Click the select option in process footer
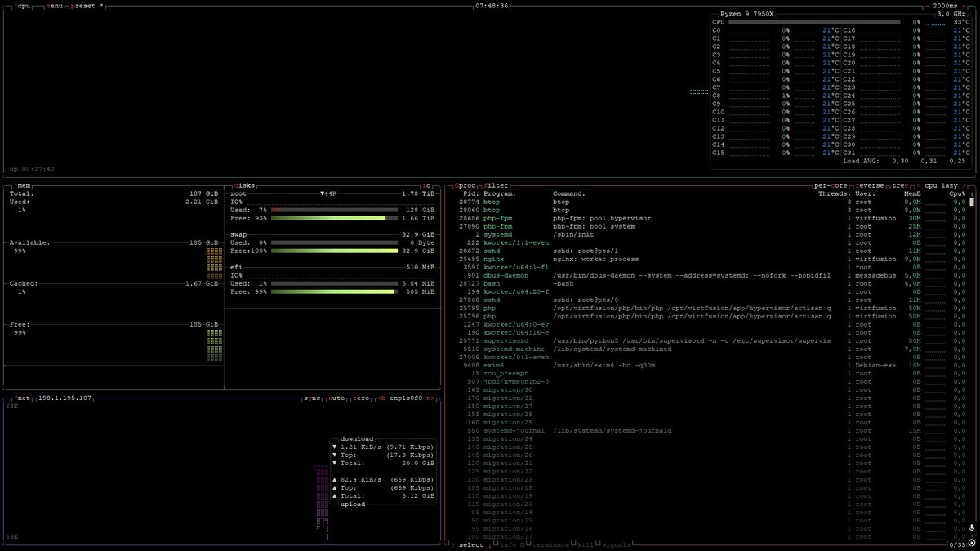Screen dimensions: 980x551 pos(471,544)
